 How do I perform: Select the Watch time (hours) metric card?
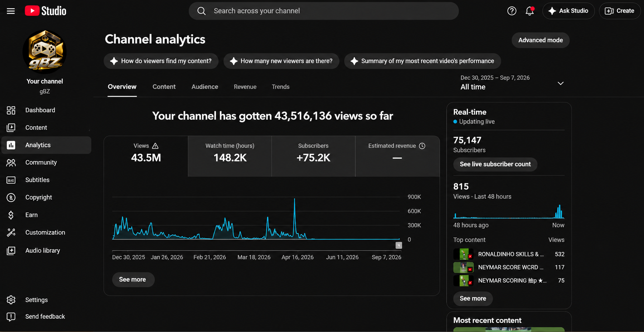click(x=230, y=156)
